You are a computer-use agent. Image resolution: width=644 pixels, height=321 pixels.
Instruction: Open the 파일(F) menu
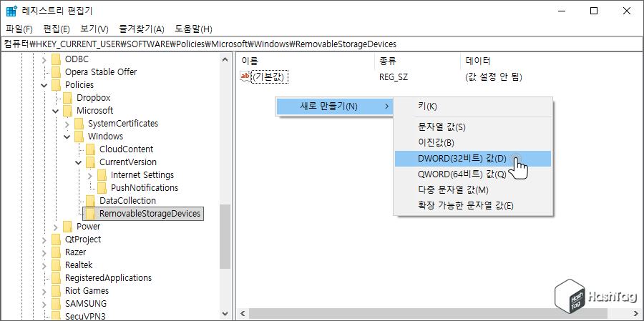pyautogui.click(x=19, y=29)
